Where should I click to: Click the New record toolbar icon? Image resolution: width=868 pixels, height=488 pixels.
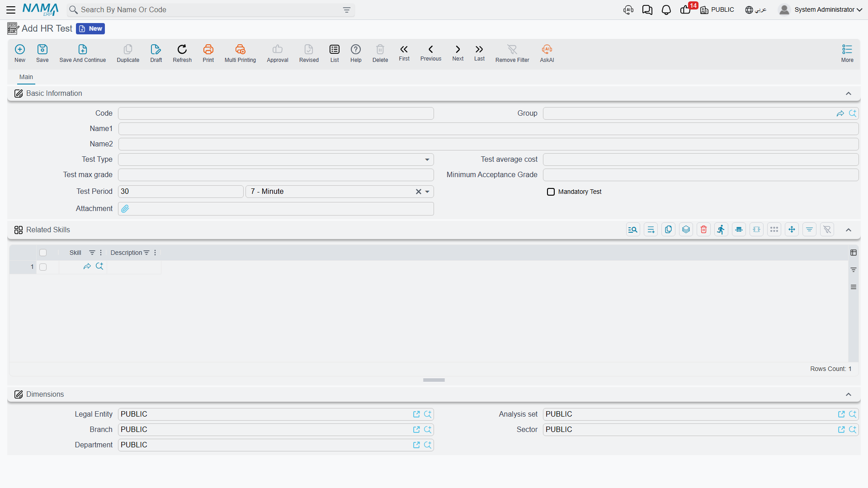pos(20,53)
